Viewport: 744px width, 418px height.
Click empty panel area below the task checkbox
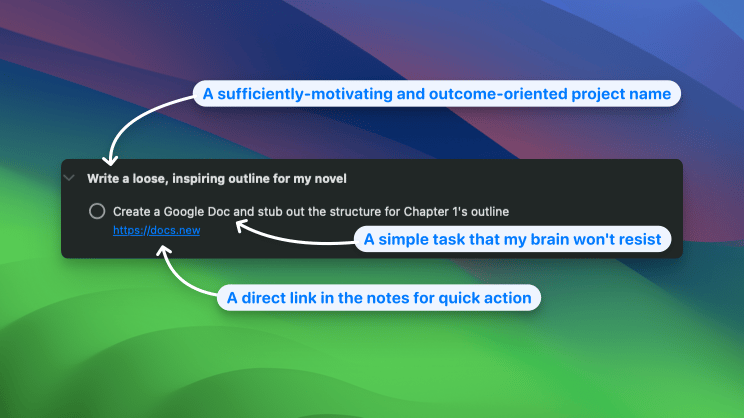[97, 243]
